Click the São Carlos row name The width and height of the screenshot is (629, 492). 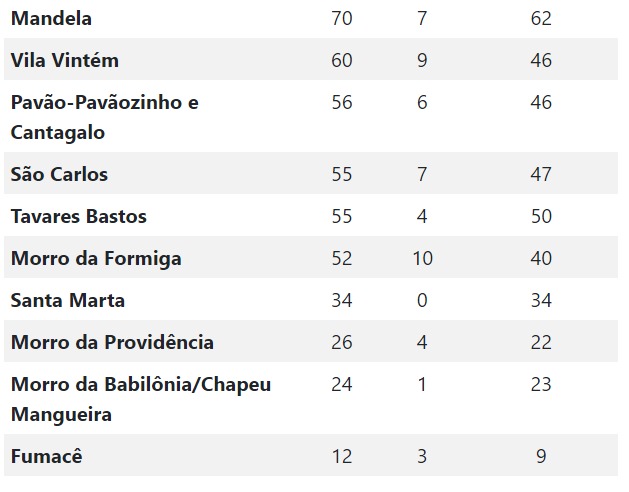(x=59, y=175)
